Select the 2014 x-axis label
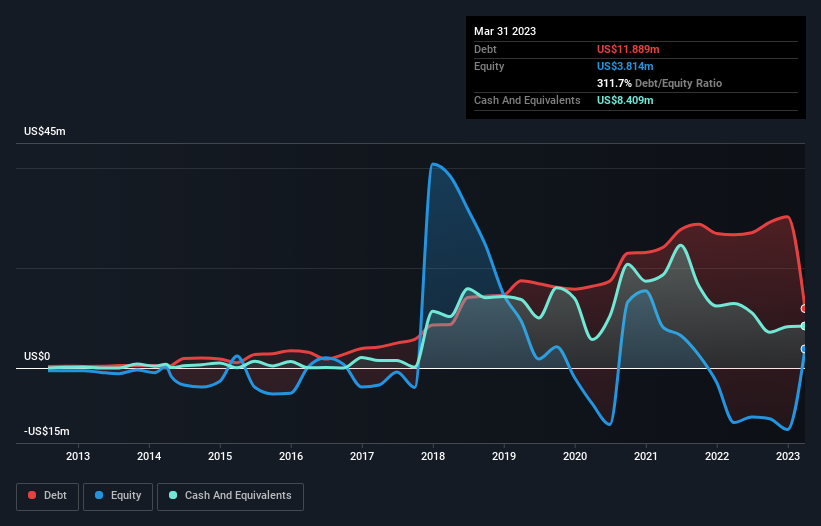 (149, 456)
